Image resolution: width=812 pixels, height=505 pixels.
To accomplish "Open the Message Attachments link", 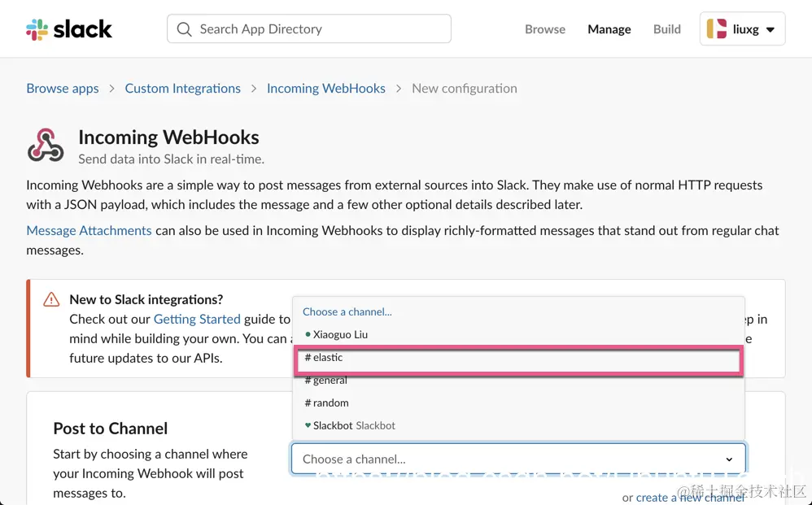I will click(89, 230).
